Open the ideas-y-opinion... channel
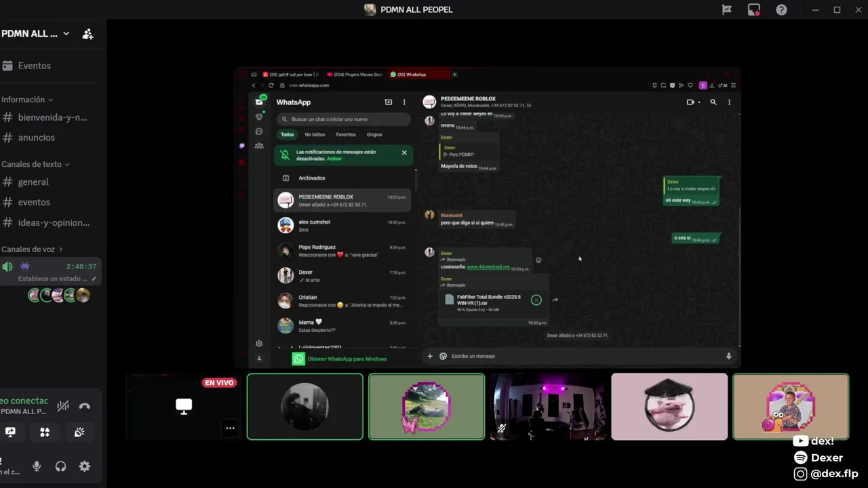Image resolution: width=868 pixels, height=488 pixels. (x=46, y=222)
